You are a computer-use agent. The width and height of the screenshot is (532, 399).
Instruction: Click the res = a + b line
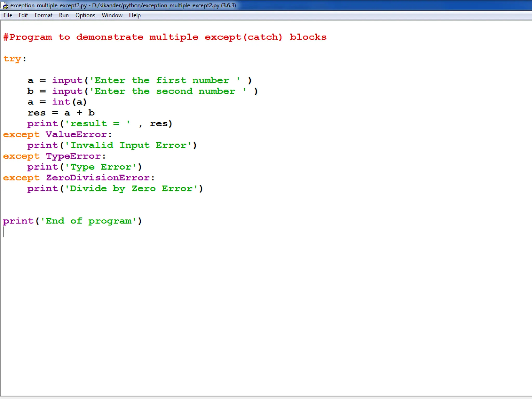point(61,113)
